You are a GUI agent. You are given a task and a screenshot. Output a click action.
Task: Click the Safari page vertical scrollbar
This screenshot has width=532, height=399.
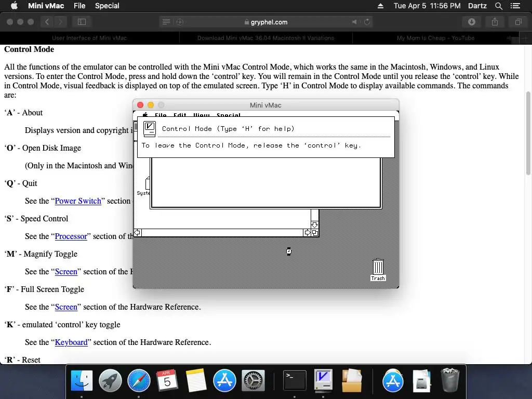click(528, 134)
